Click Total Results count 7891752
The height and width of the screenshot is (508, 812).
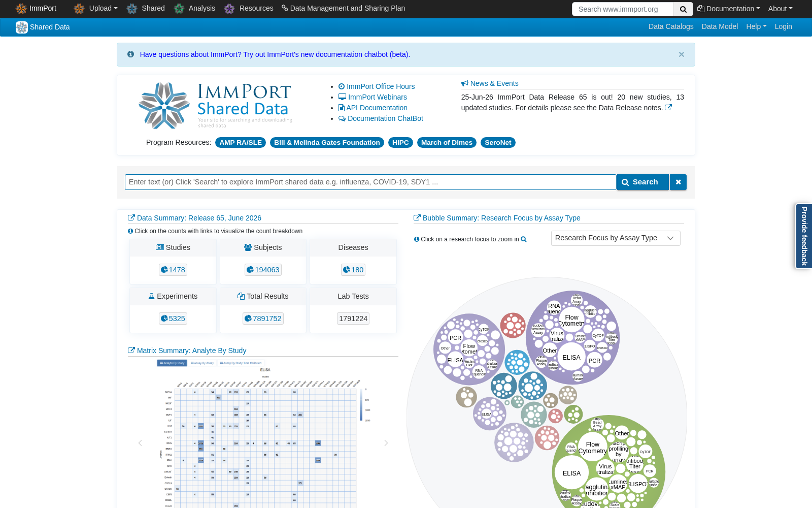tap(263, 319)
